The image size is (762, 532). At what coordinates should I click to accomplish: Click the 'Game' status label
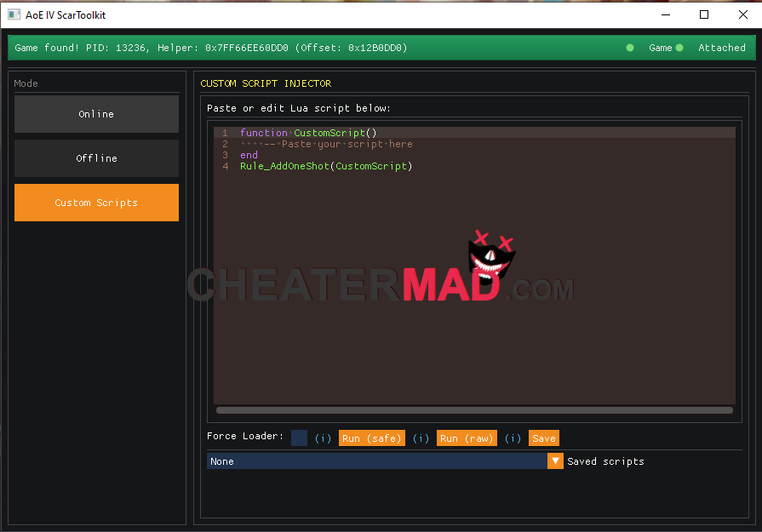pos(661,48)
